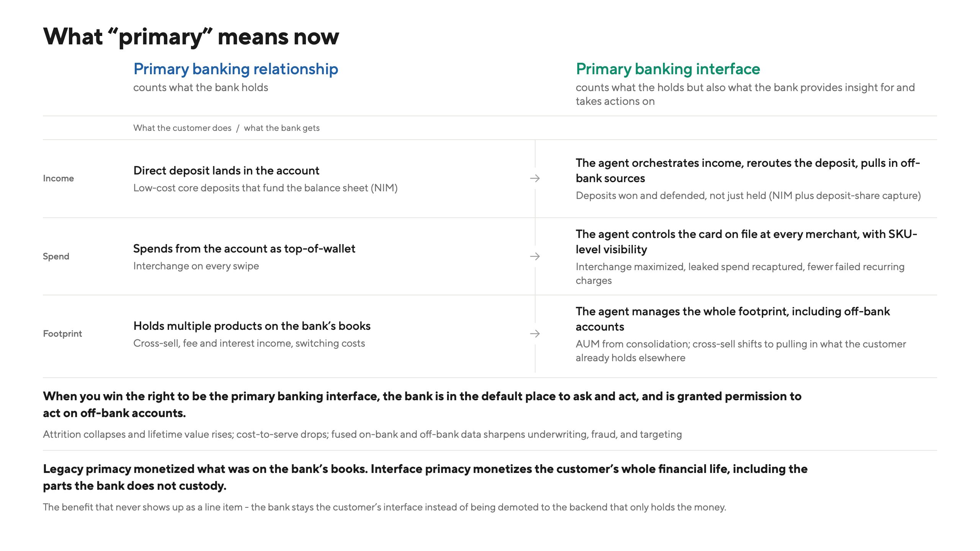Click the arrow icon in the Spend row
This screenshot has height=551, width=980.
pos(535,256)
